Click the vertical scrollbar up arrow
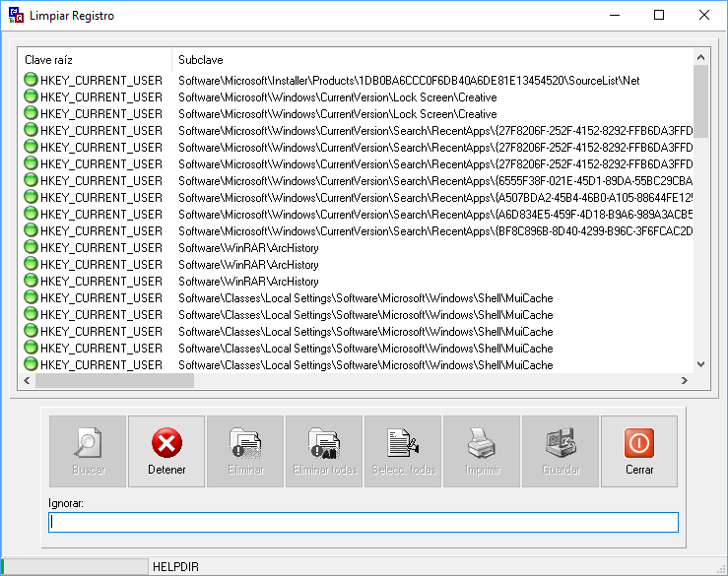728x576 pixels. (701, 57)
